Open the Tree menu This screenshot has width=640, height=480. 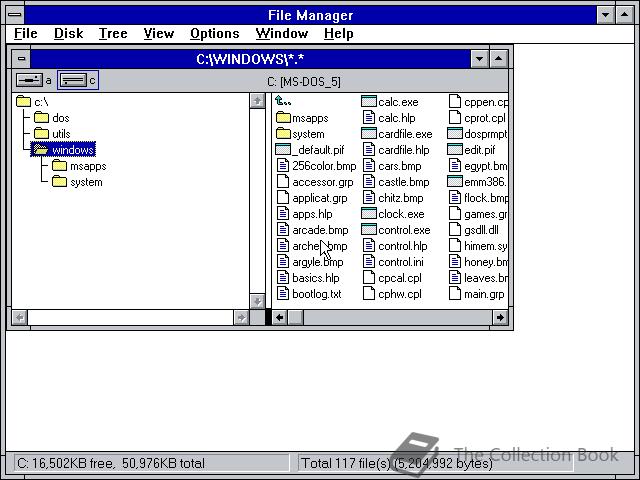(x=113, y=33)
